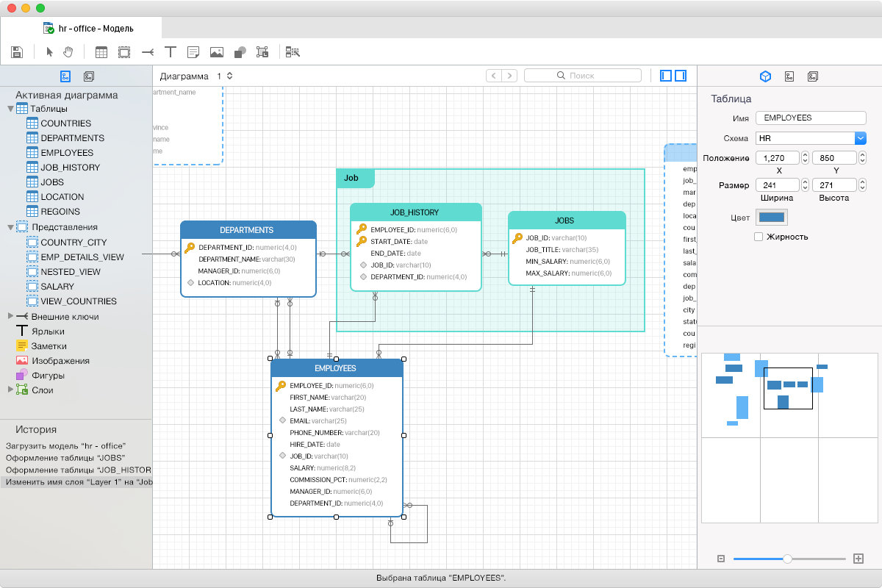Toggle the right sidebar panel button
The width and height of the screenshot is (882, 588).
coord(681,76)
